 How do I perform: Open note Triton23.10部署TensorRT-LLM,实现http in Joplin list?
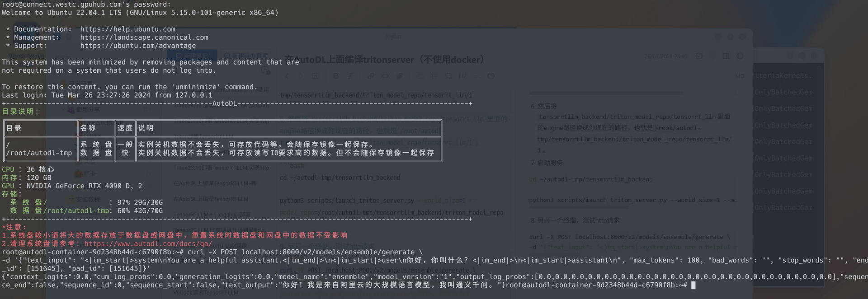221,168
